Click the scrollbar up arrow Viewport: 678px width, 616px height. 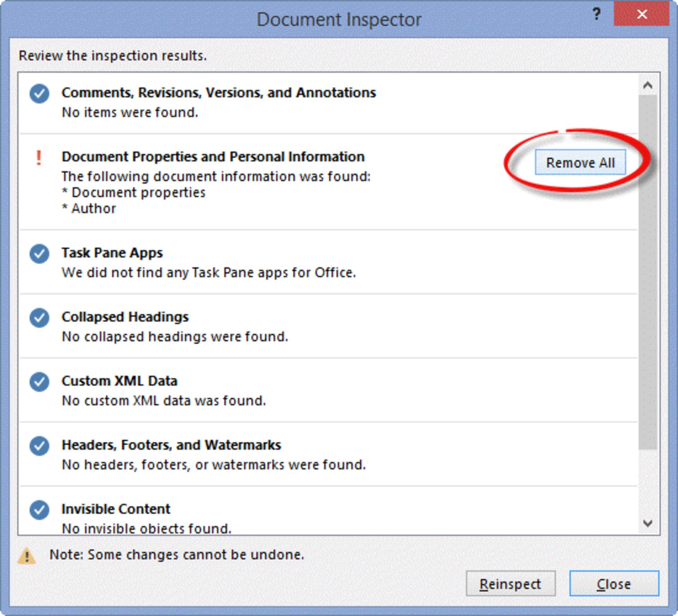coord(648,85)
